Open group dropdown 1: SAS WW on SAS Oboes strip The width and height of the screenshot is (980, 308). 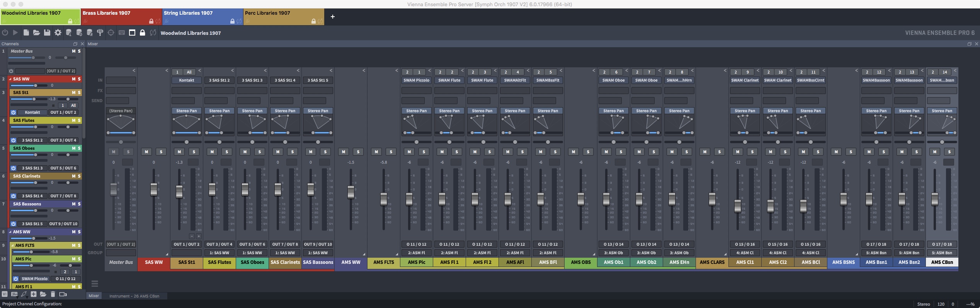pos(252,253)
